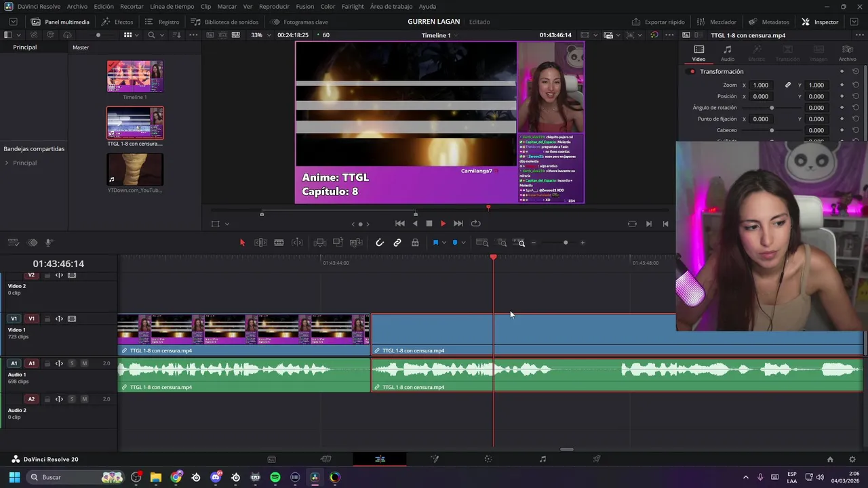Go to first frame
This screenshot has height=488, width=868.
400,224
